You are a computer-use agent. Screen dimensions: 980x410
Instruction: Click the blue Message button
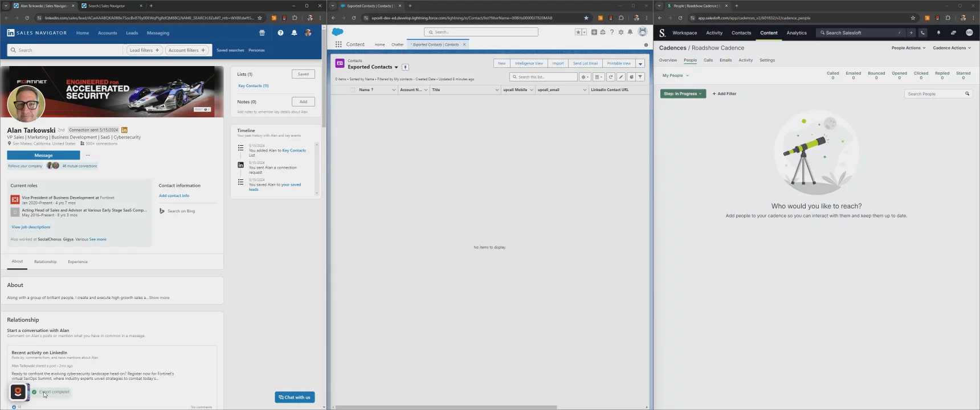tap(43, 155)
